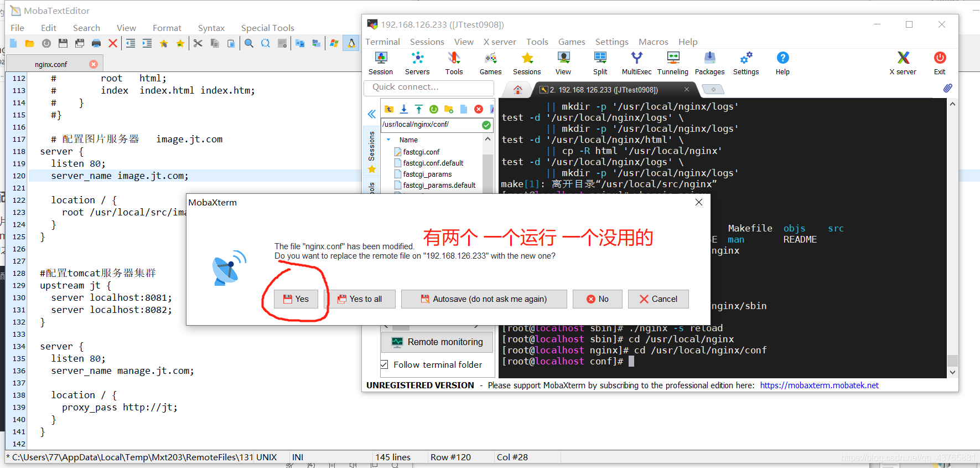
Task: Open the Format menu in MobaTextEditor
Action: [167, 28]
